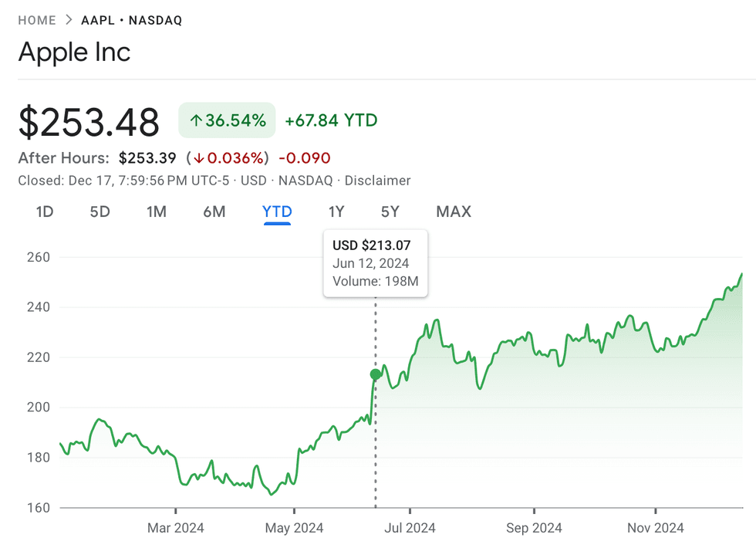Viewport: 756px width, 548px height.
Task: Open the Disclaimer link
Action: coord(377,181)
